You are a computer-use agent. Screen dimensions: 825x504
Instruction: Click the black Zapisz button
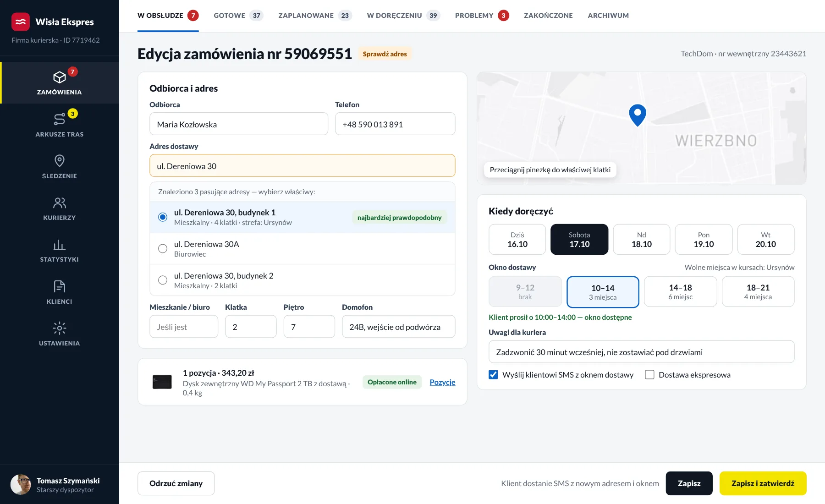point(689,483)
